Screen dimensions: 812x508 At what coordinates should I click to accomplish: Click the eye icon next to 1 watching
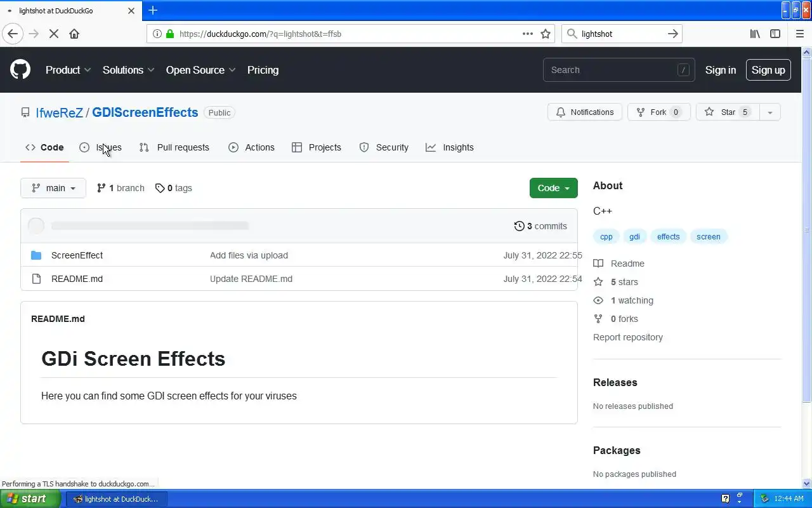point(598,300)
